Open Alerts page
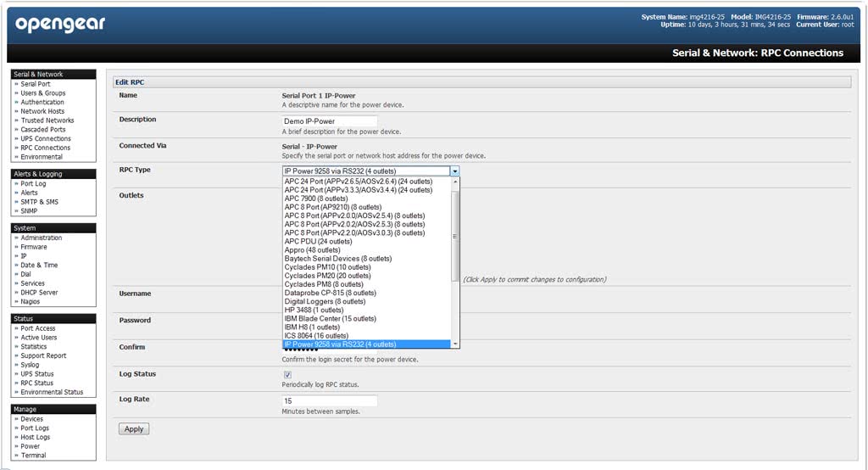The image size is (868, 470). (29, 193)
